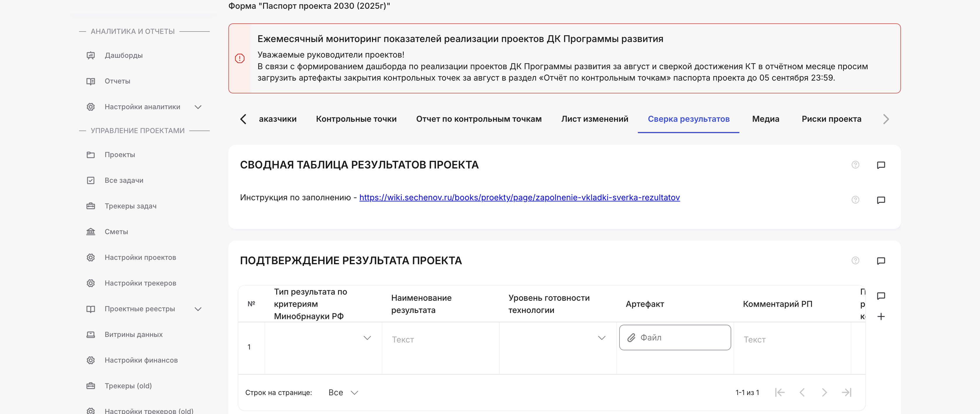Switch to Контрольные точки tab
The width and height of the screenshot is (980, 414).
click(x=356, y=119)
